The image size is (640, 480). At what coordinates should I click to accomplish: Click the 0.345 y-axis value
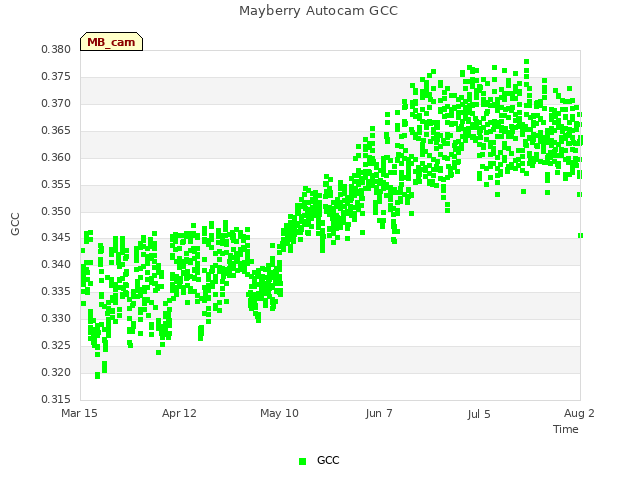(56, 237)
